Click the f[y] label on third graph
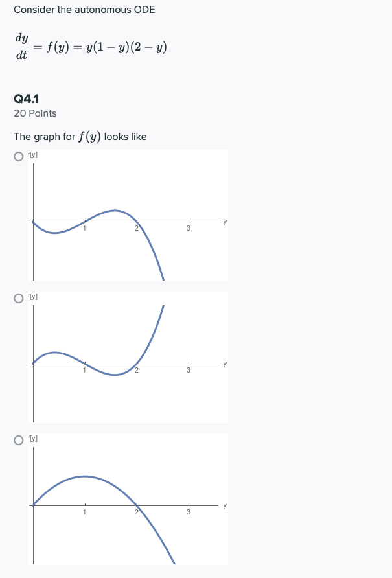Viewport: 392px width, 578px height. pyautogui.click(x=31, y=440)
